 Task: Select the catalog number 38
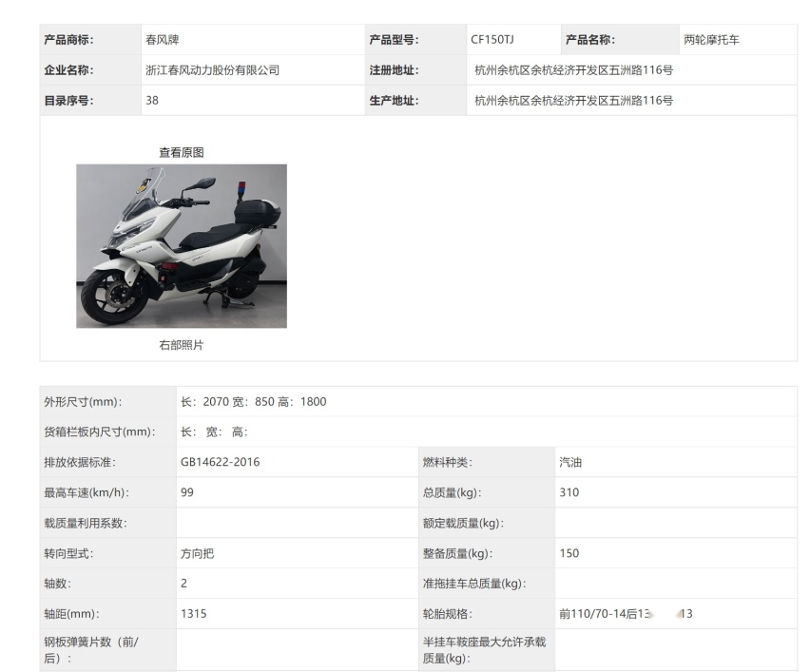coord(152,101)
